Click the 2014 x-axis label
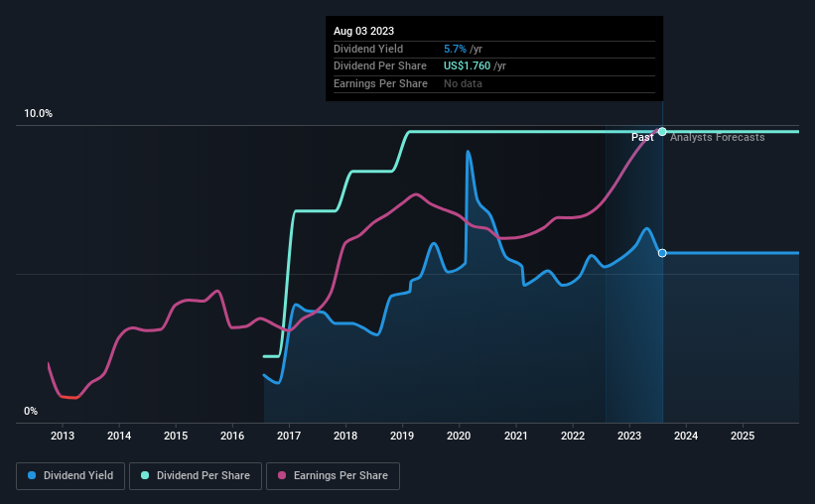The image size is (815, 504). point(119,436)
